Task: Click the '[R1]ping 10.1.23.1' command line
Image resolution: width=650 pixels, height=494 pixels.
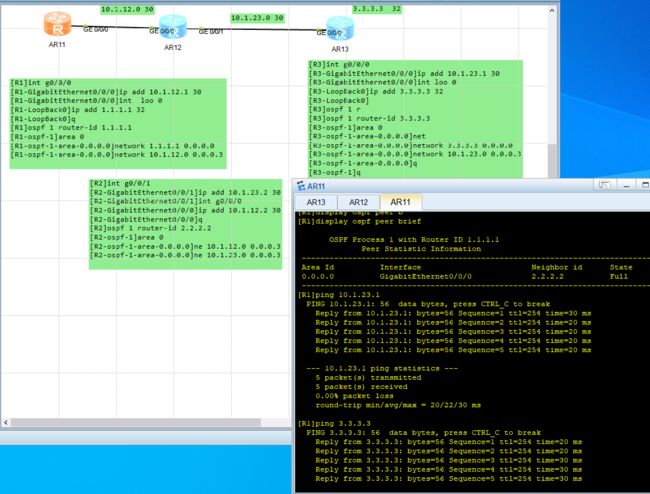Action: pyautogui.click(x=339, y=295)
